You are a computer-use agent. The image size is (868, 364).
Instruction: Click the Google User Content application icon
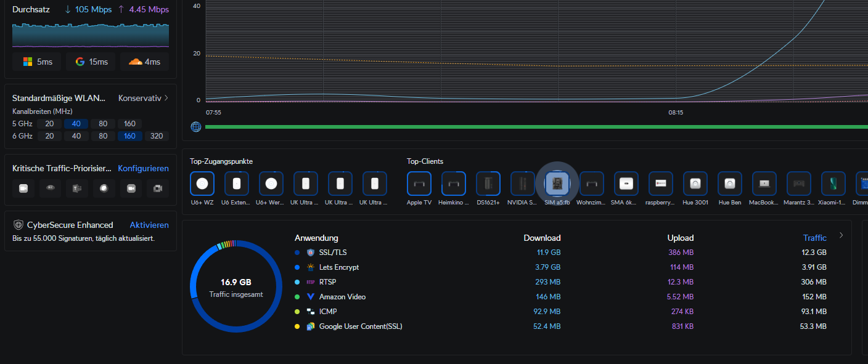coord(311,326)
